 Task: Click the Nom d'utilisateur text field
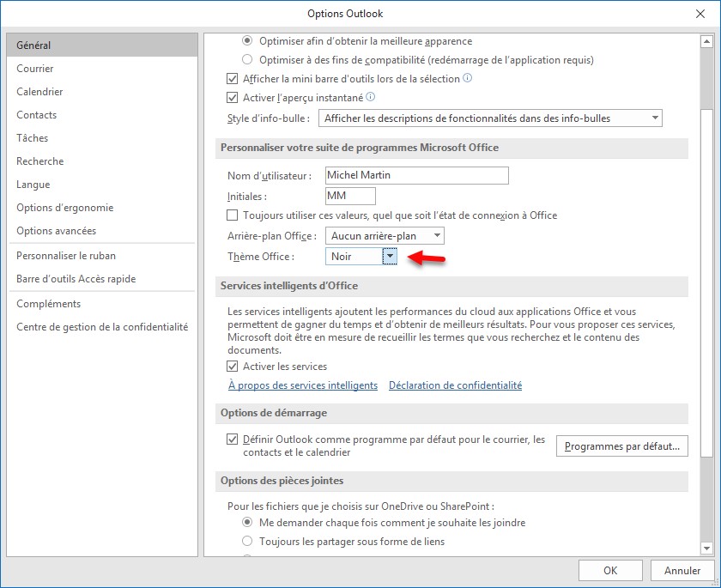click(x=416, y=175)
